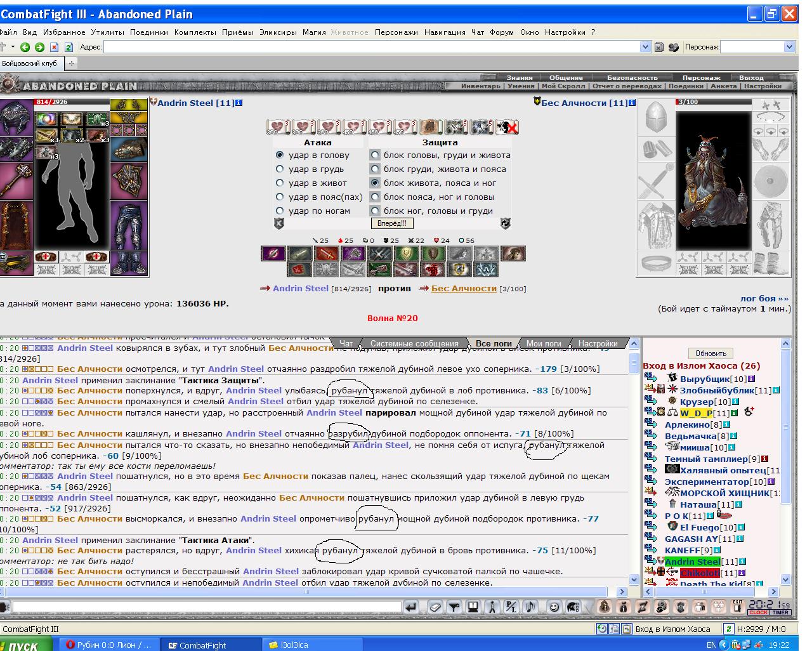Open the Магия menu
Screen dimensions: 812x651
(x=314, y=32)
